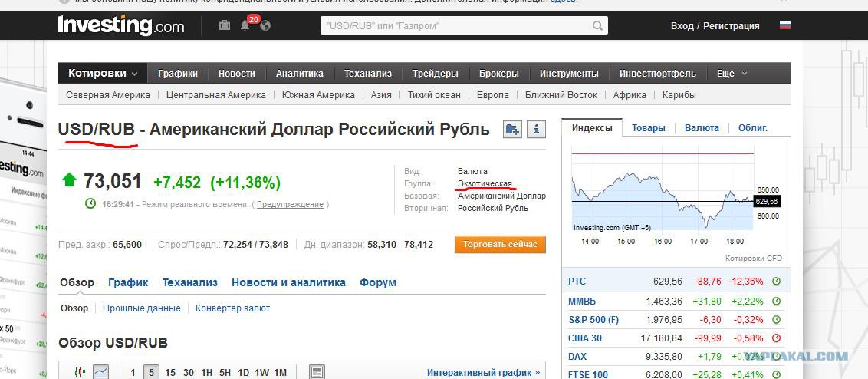Image resolution: width=868 pixels, height=379 pixels.
Task: Click the chart news layout icon
Action: click(x=316, y=372)
